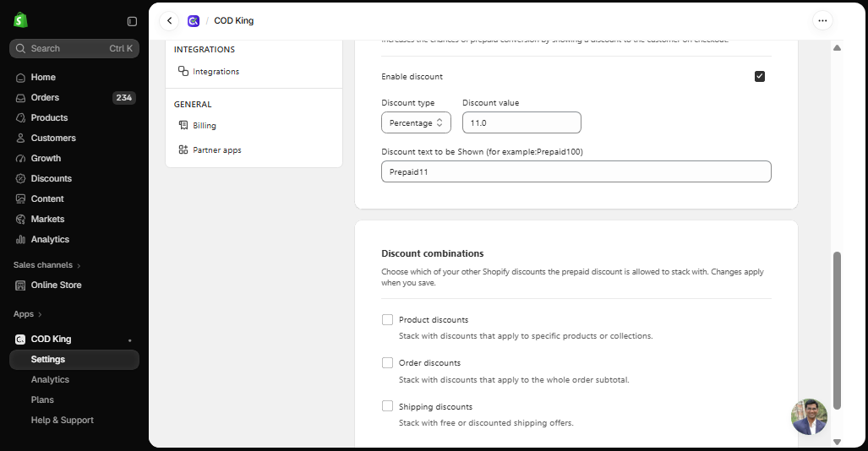Screen dimensions: 868x451
Task: Open COD King Settings menu item
Action: 74,360
